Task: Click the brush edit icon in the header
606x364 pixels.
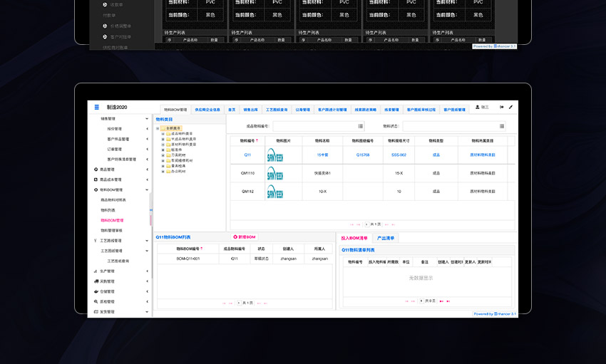Action: coord(510,107)
